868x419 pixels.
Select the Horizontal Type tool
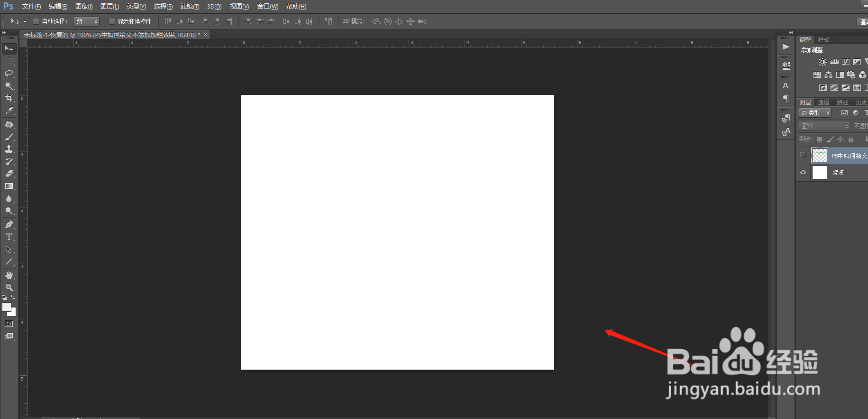pos(9,237)
